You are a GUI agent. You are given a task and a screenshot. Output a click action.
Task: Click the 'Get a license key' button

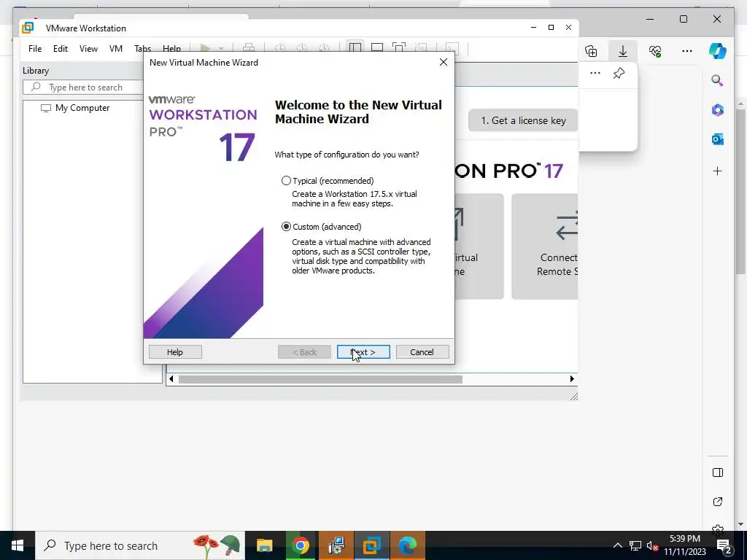[523, 120]
